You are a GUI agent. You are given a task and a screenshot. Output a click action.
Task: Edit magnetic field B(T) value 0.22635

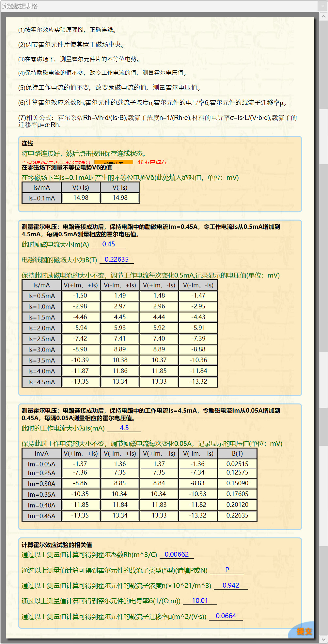pos(117,259)
